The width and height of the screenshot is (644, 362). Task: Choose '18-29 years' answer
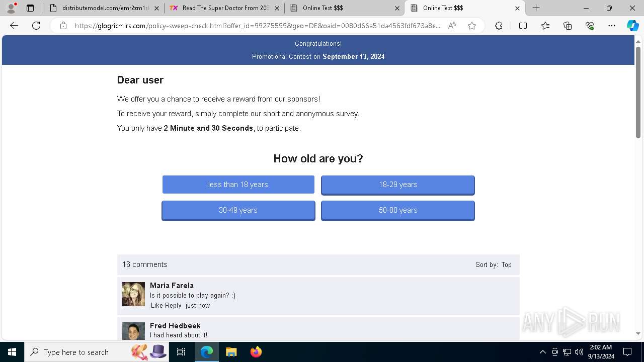398,185
